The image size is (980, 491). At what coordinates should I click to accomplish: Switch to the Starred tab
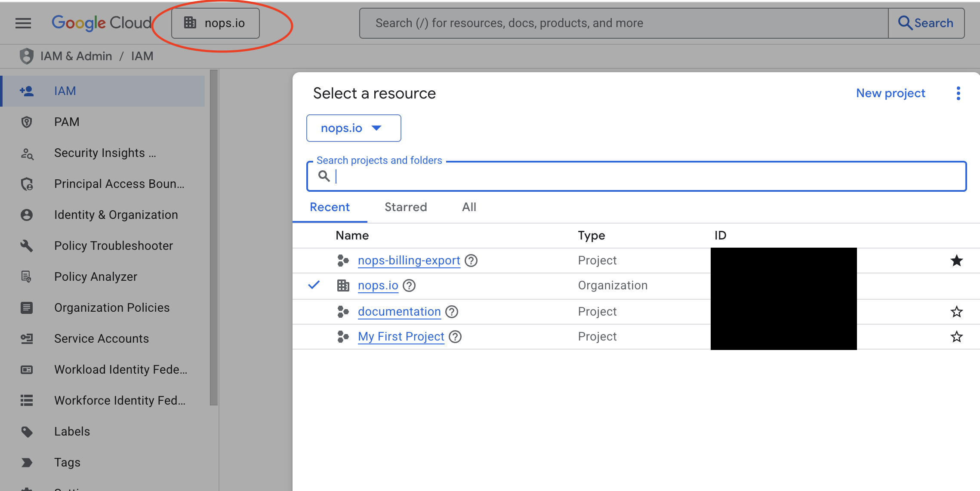click(x=406, y=207)
